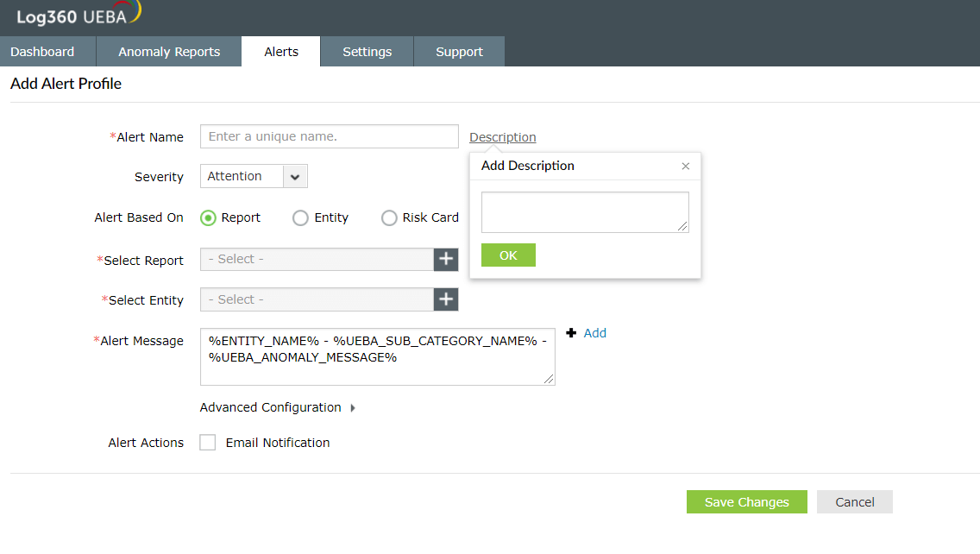Switch to the Dashboard tab
Image resolution: width=980 pixels, height=554 pixels.
[x=42, y=52]
